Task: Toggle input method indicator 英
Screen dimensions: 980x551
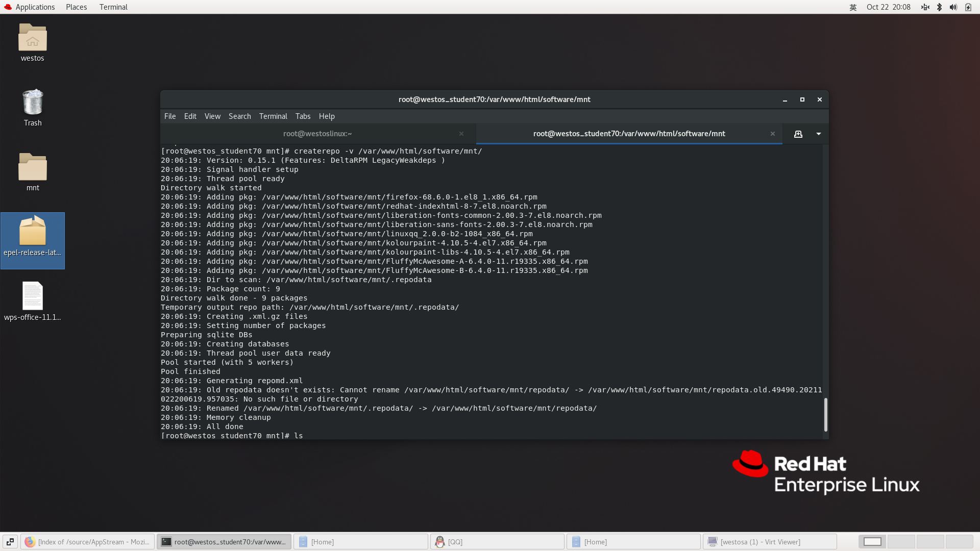Action: (x=853, y=7)
